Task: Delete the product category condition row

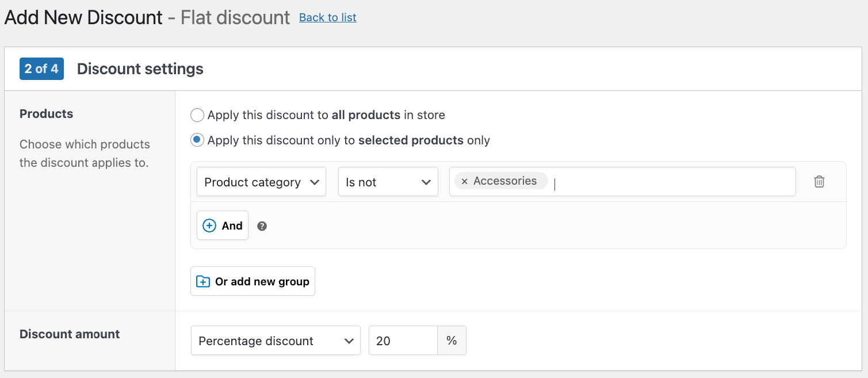Action: [x=819, y=182]
